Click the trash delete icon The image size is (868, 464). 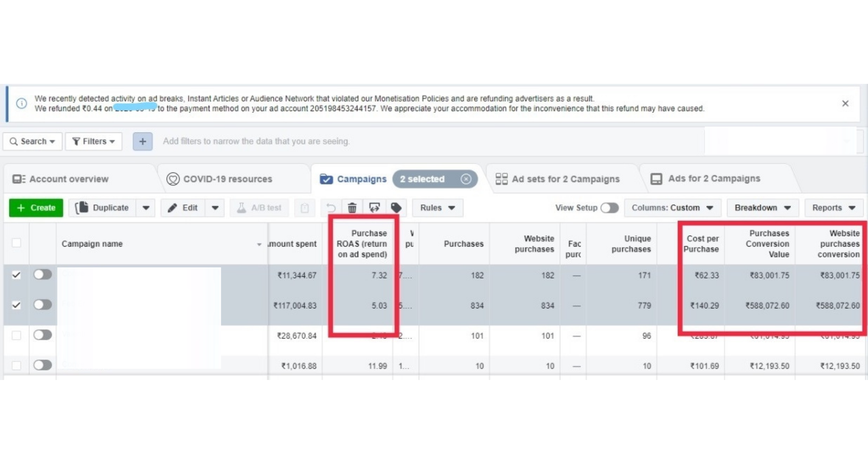(352, 208)
